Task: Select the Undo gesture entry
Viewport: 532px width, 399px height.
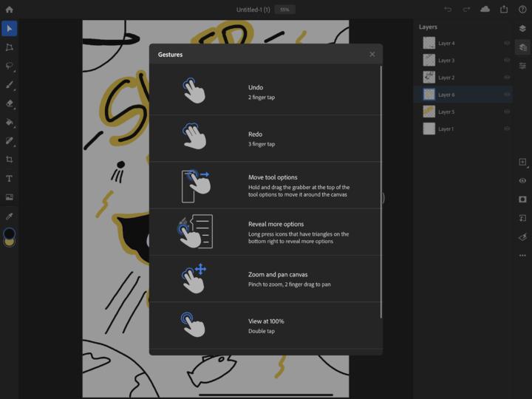Action: [266, 92]
